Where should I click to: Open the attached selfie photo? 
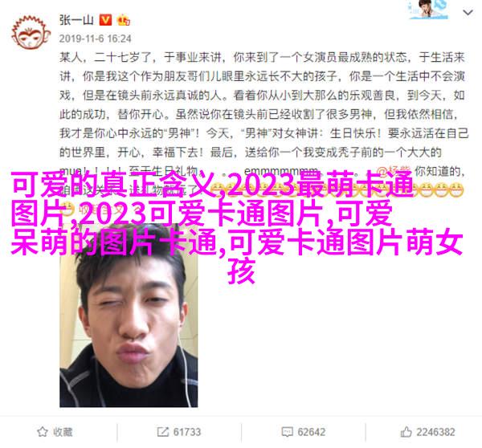(x=129, y=315)
